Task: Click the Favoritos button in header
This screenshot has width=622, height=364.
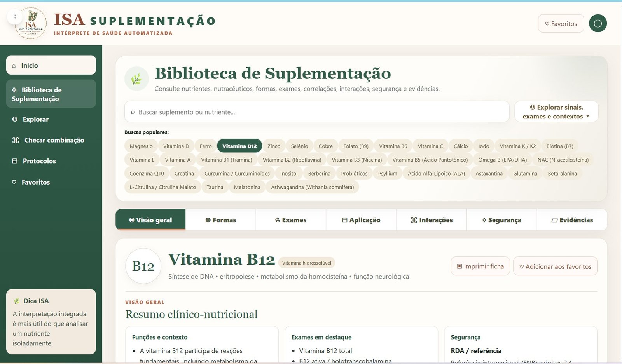Action: 561,24
